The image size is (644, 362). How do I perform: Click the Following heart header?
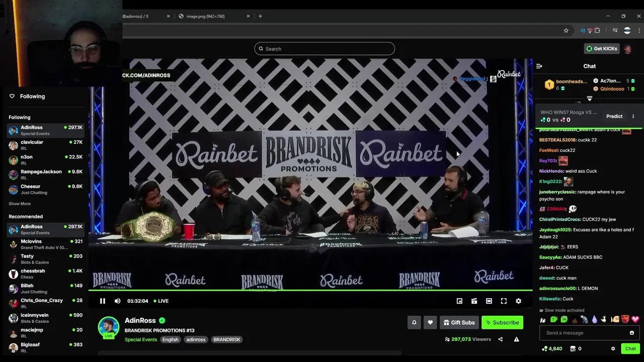tap(27, 96)
